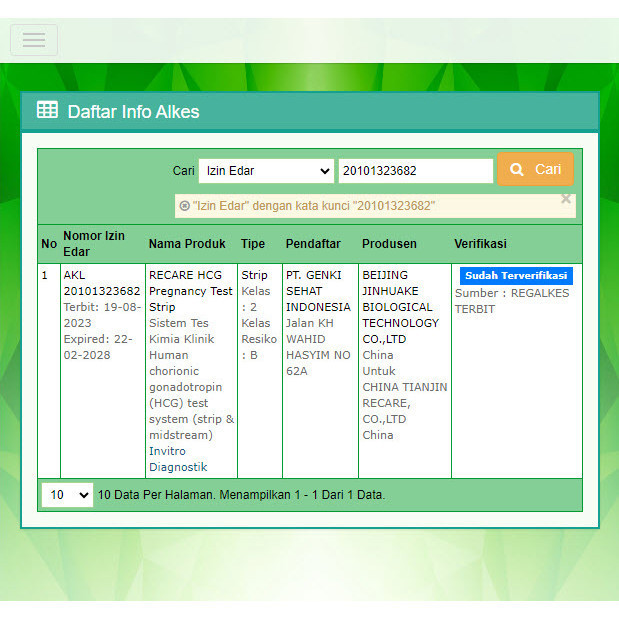
Task: Dismiss the search keyword alert message
Action: click(x=565, y=199)
